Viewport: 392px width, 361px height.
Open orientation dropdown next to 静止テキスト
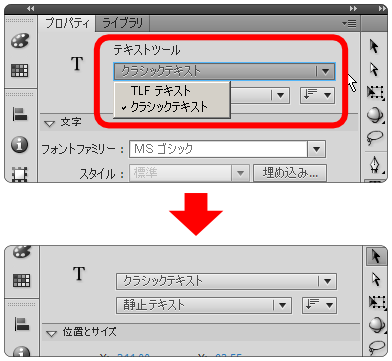click(319, 305)
